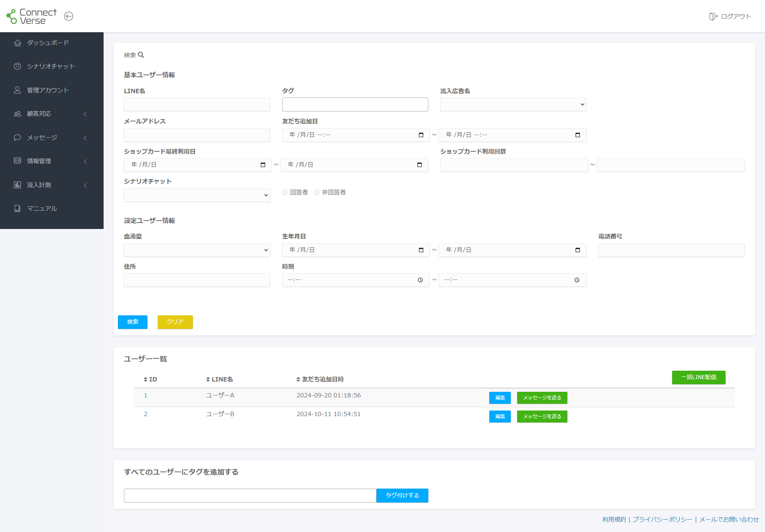Open clock picker for 時刻 start

420,280
